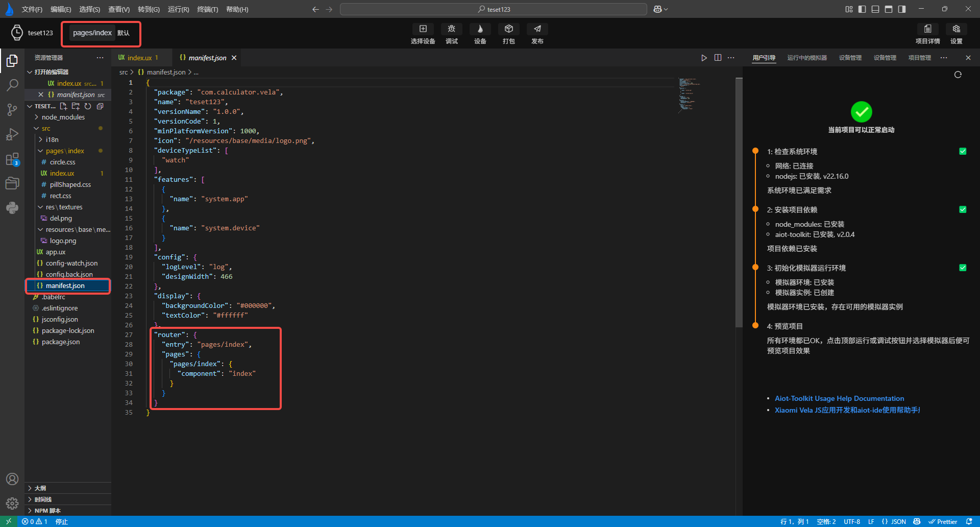Open the Search view in activity bar

tap(12, 85)
